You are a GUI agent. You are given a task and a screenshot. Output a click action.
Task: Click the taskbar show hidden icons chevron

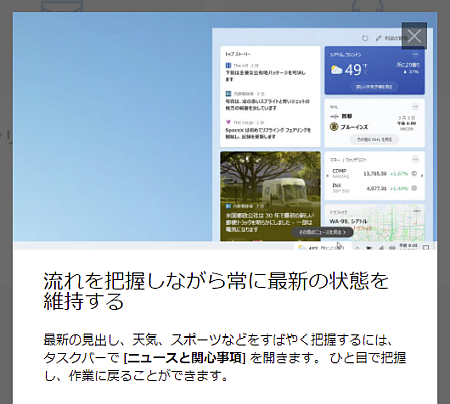coord(357,248)
